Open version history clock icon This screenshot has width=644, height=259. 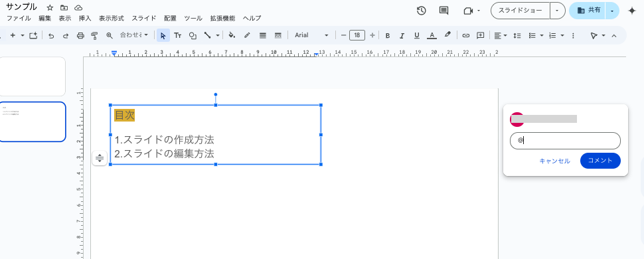[421, 11]
